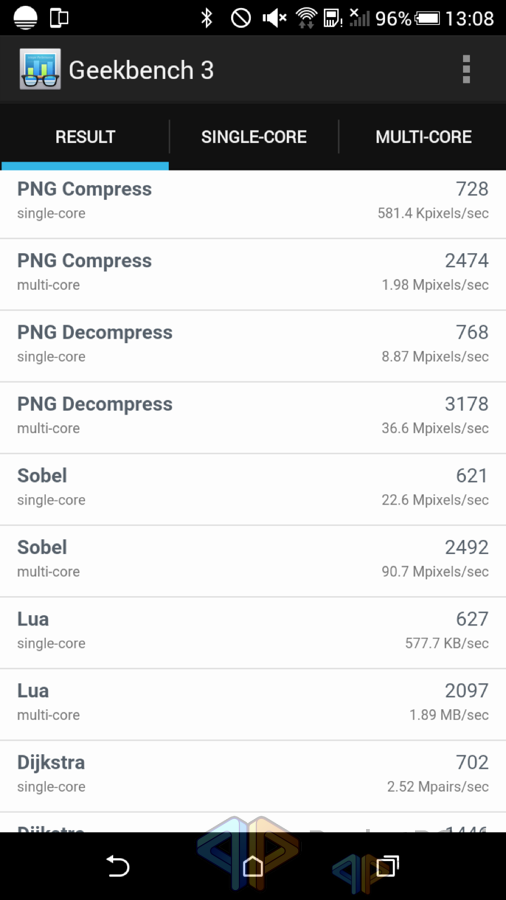Screen dimensions: 506x900
Task: Select Sobel single-core row
Action: [x=253, y=490]
